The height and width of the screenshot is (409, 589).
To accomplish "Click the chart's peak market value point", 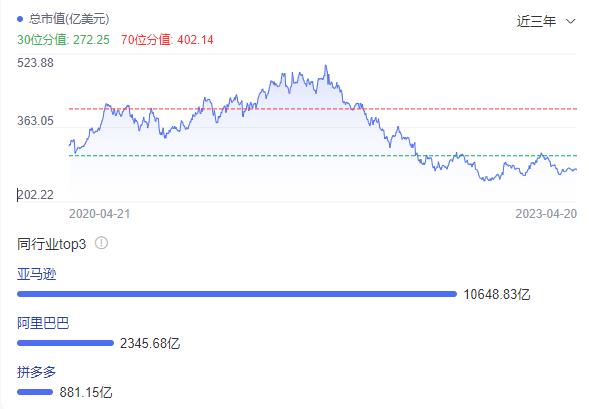I will [x=326, y=66].
